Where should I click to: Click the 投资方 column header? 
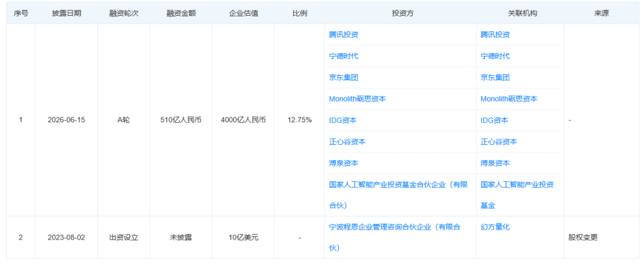pyautogui.click(x=402, y=13)
